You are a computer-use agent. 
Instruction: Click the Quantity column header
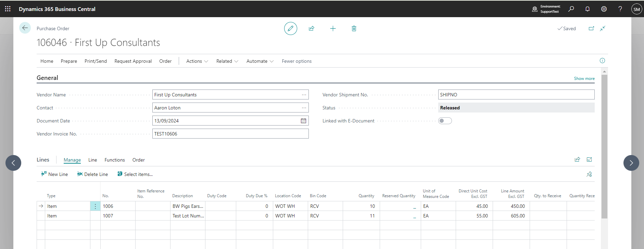click(366, 196)
